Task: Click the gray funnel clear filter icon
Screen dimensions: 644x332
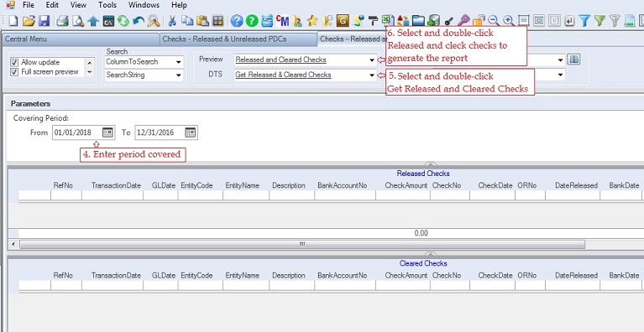Action: tap(615, 20)
